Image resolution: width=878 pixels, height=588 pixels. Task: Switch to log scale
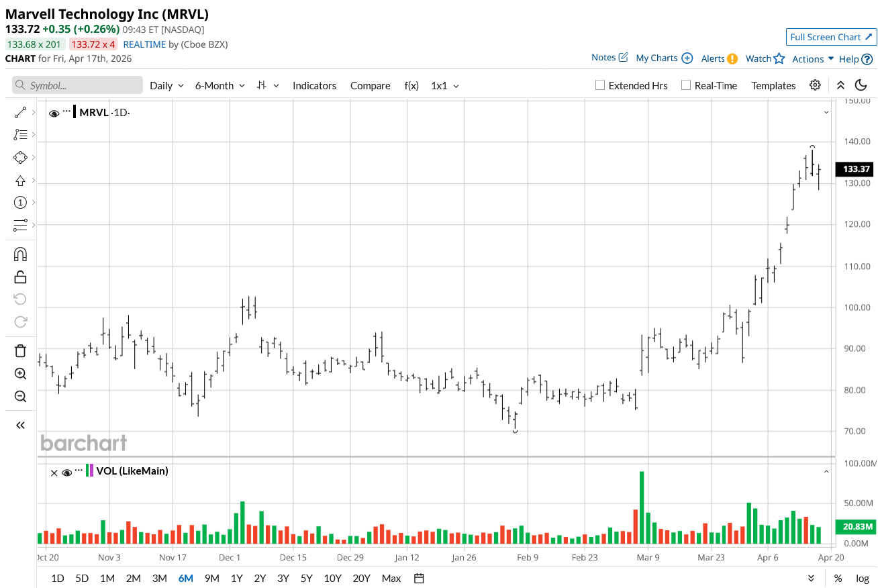(x=862, y=579)
